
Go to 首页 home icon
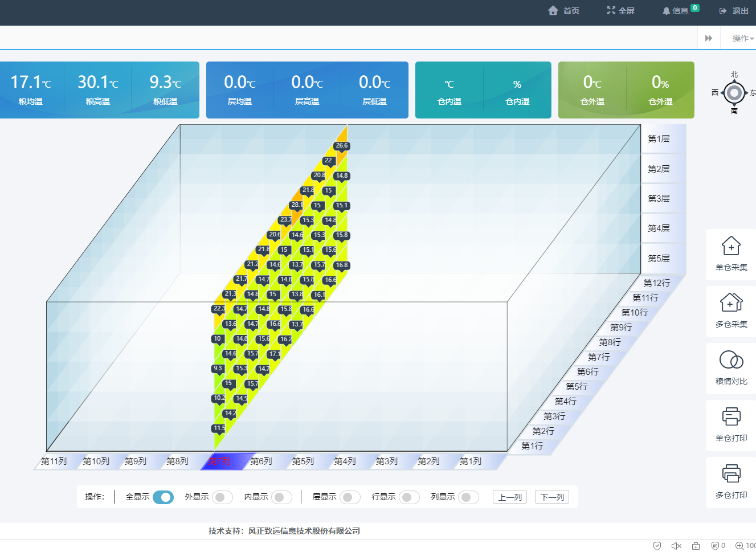pyautogui.click(x=553, y=11)
